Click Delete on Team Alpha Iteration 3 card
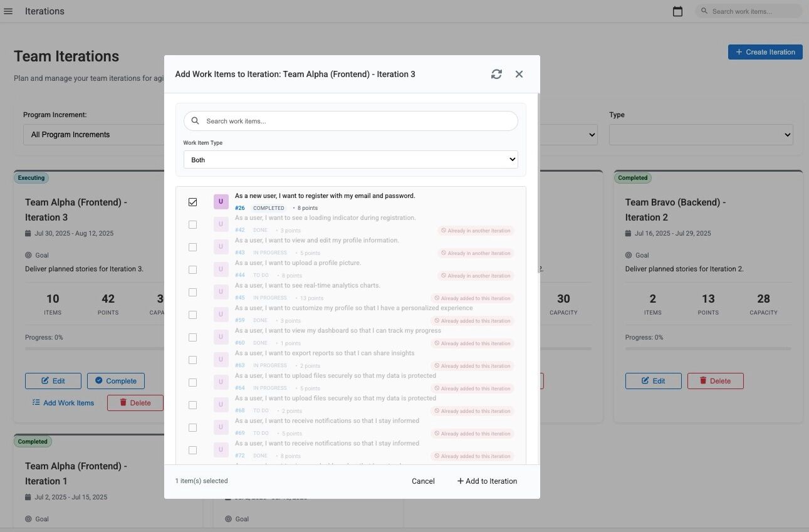 pyautogui.click(x=135, y=403)
